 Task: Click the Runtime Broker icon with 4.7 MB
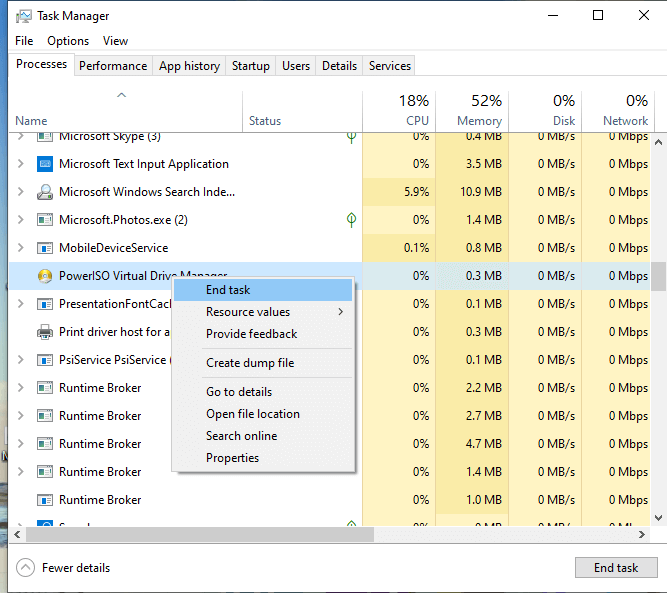45,444
